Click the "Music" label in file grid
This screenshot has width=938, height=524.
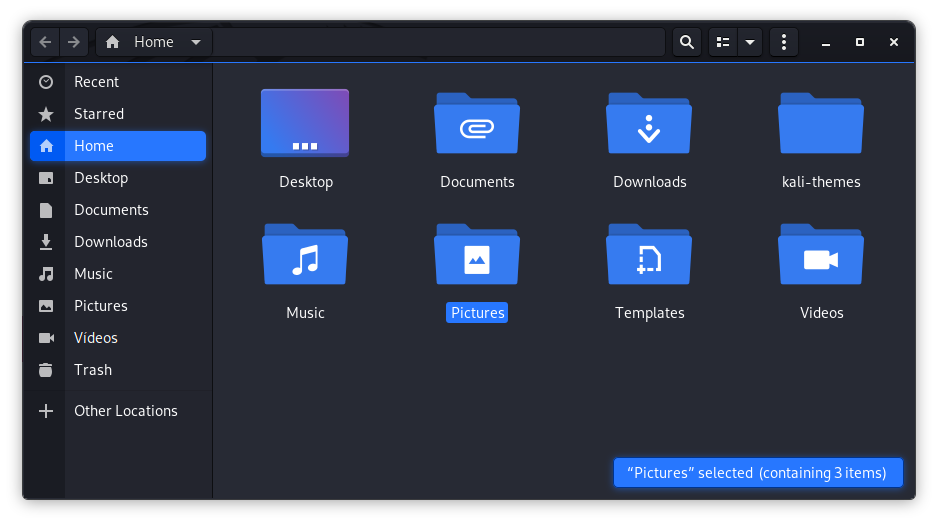305,313
